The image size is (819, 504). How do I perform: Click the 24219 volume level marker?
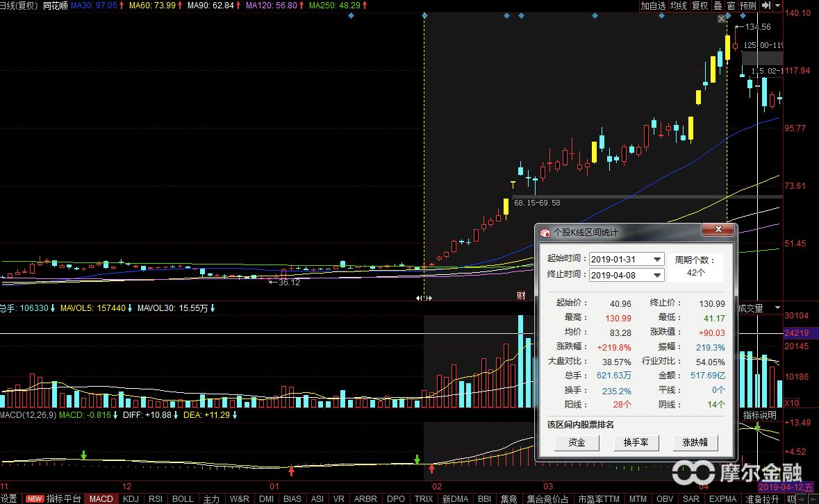pos(795,333)
